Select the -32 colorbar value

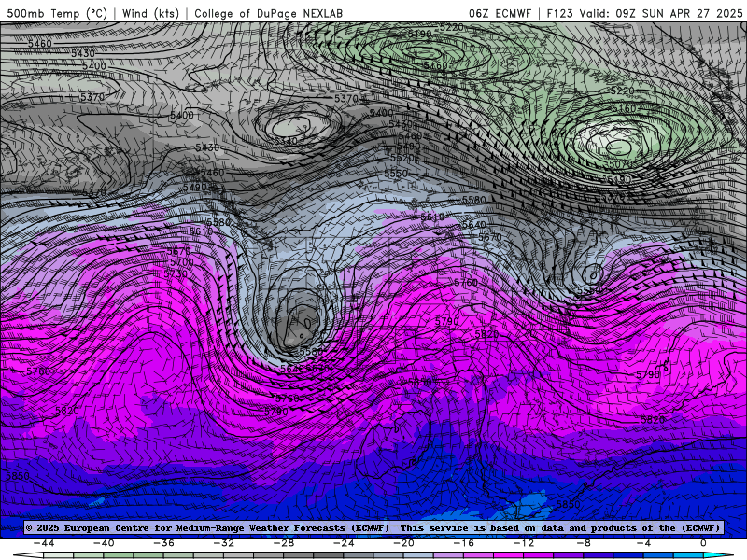coord(223,543)
